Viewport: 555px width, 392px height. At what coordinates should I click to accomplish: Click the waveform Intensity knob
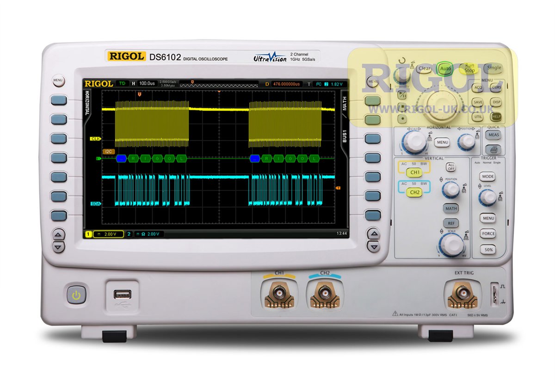(x=402, y=76)
